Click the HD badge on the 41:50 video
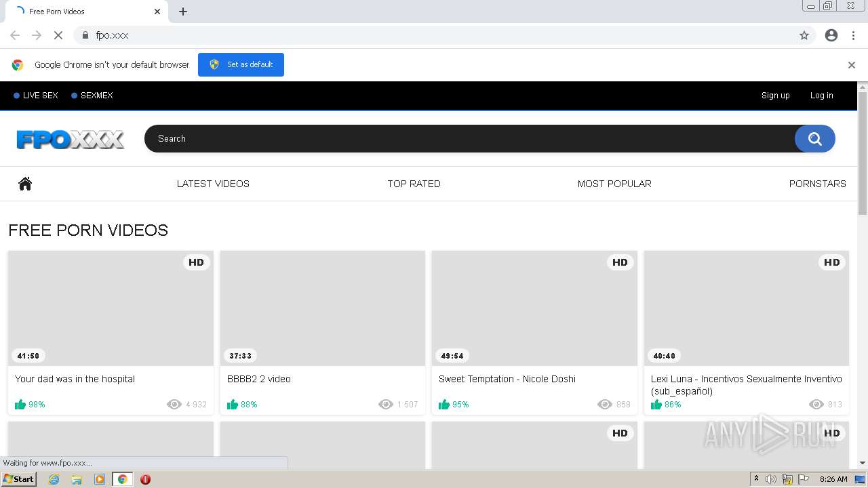868x488 pixels. pyautogui.click(x=196, y=262)
